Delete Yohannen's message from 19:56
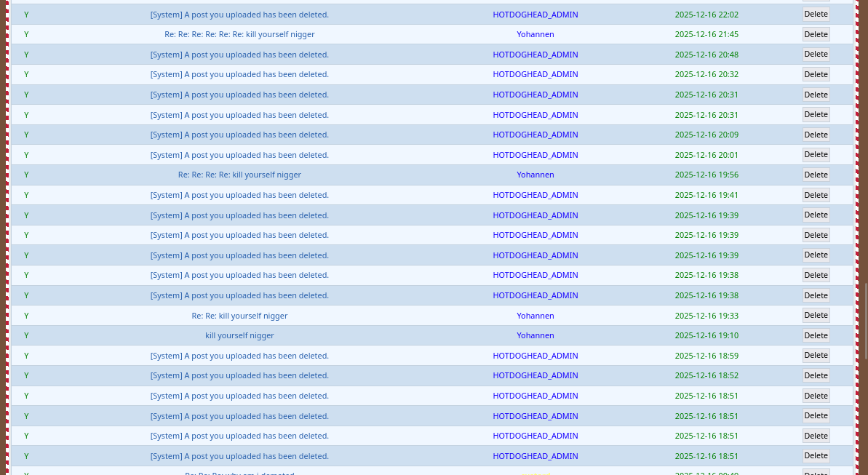The height and width of the screenshot is (475, 868). click(816, 175)
